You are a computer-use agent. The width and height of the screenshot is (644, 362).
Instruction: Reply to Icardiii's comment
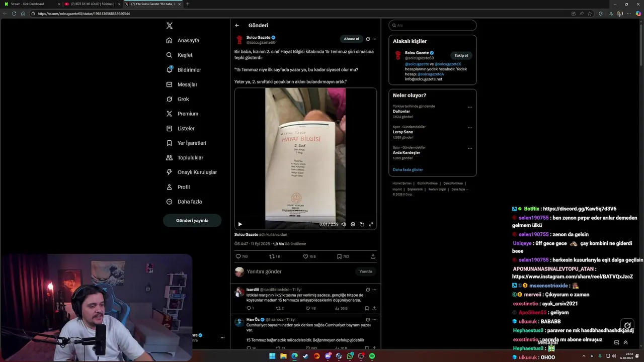[250, 308]
